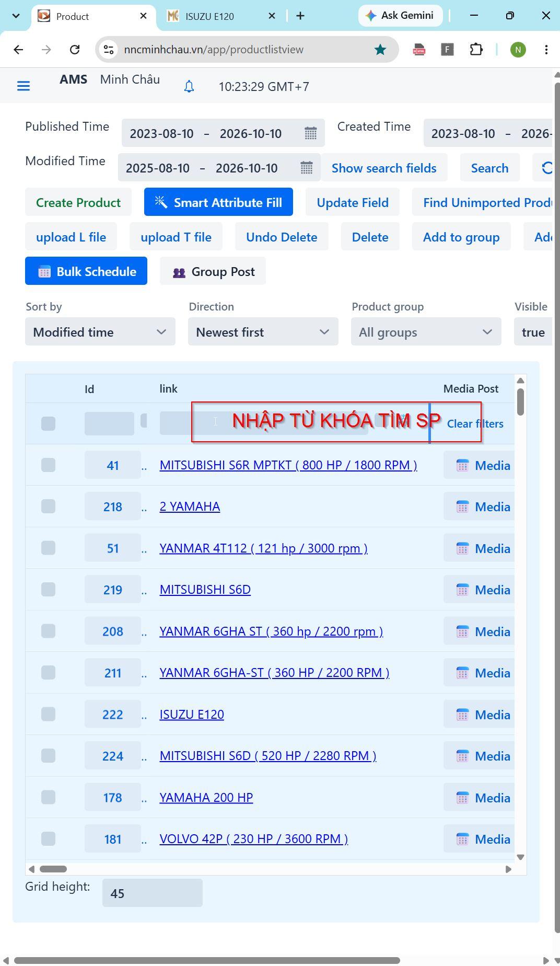Image resolution: width=560 pixels, height=966 pixels.
Task: Click Add to group button
Action: click(461, 237)
